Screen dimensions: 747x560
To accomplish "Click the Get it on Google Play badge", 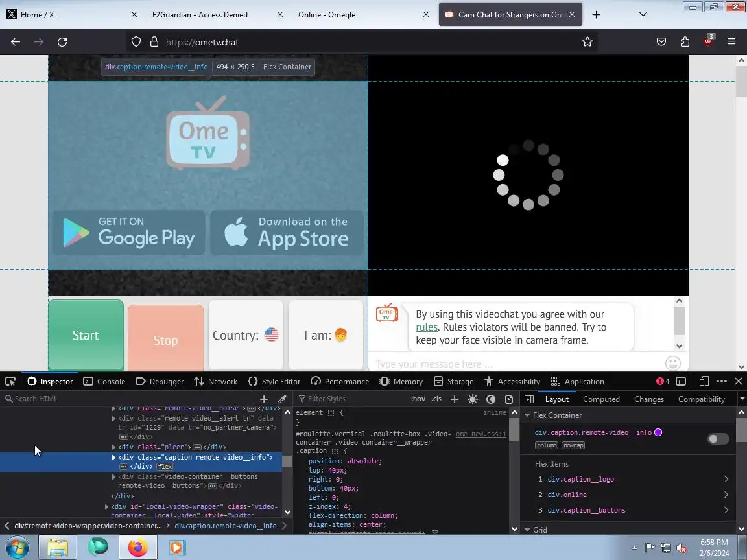I will point(128,233).
